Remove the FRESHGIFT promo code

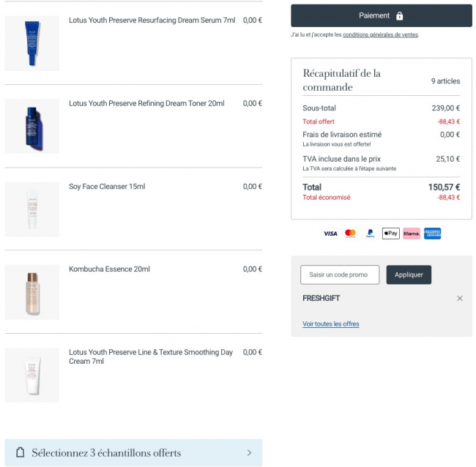460,299
